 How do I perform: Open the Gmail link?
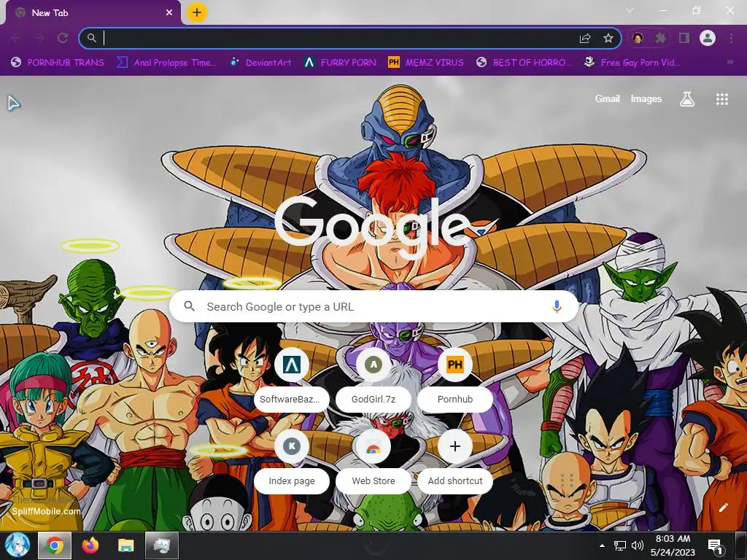tap(608, 99)
